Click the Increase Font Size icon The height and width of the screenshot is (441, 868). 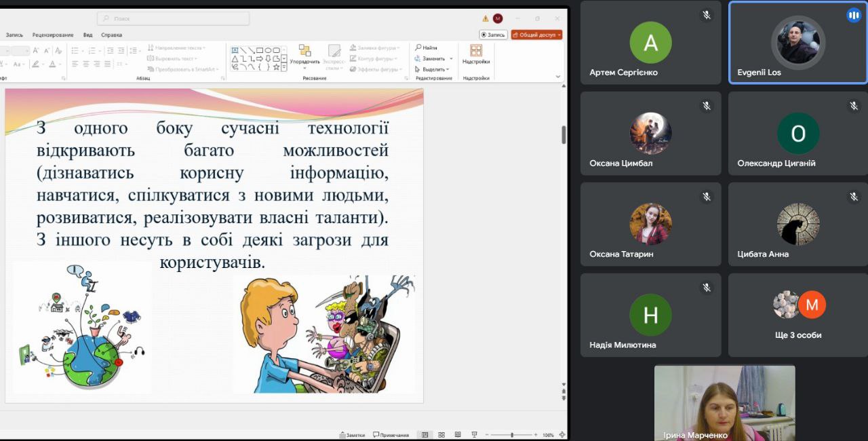pos(35,50)
